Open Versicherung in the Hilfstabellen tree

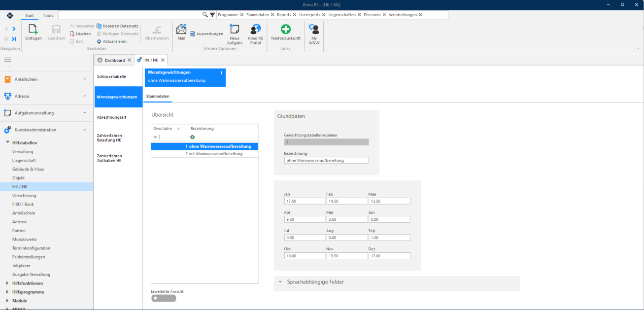click(x=24, y=196)
